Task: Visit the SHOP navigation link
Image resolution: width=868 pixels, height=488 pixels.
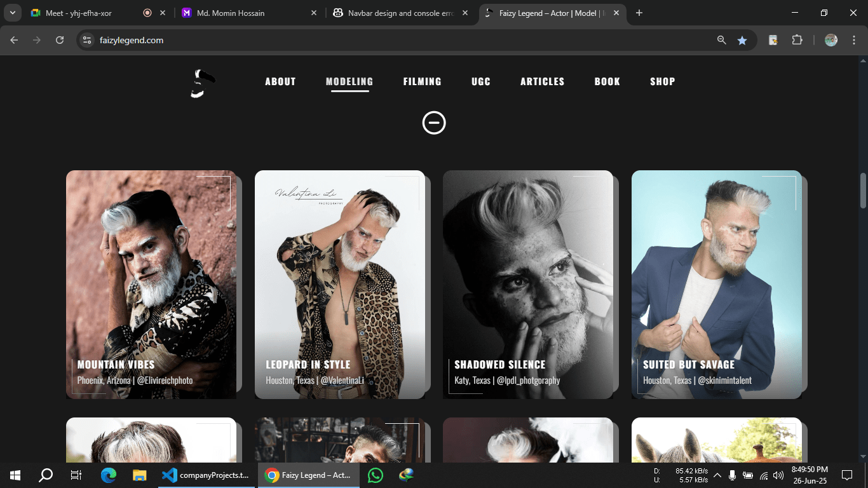Action: click(662, 81)
